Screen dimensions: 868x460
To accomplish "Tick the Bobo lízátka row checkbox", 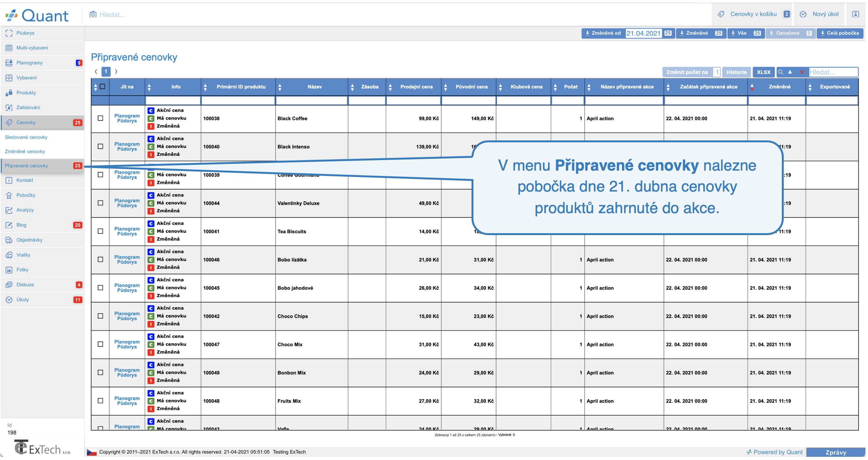I will [100, 260].
